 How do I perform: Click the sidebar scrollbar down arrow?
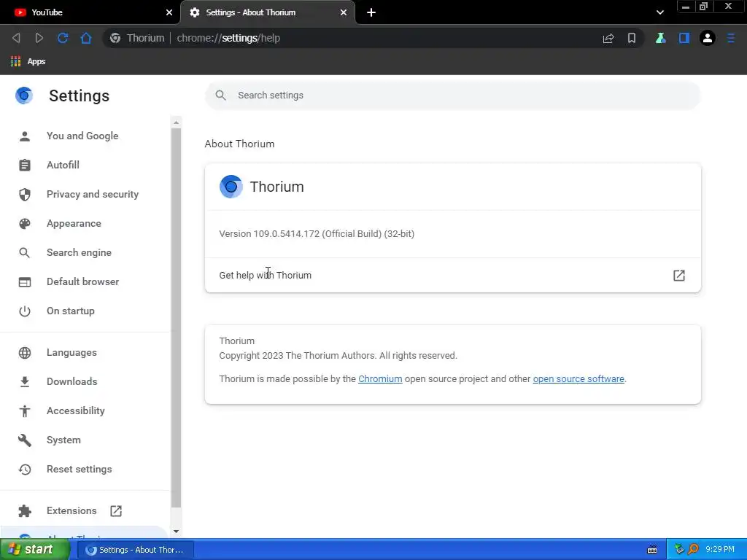pos(177,532)
